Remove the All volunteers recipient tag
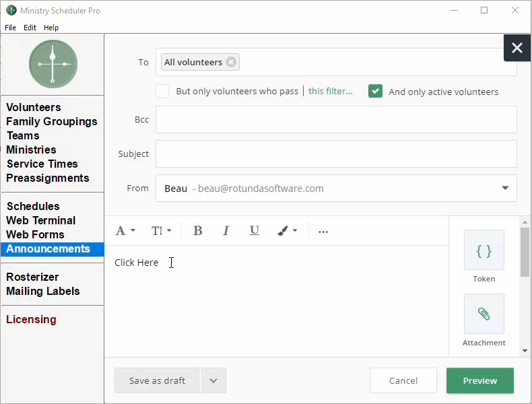532x404 pixels. point(231,62)
